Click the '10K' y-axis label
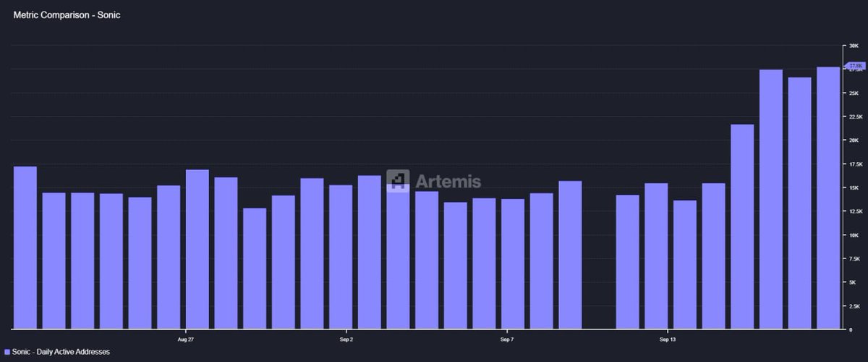 pyautogui.click(x=854, y=235)
